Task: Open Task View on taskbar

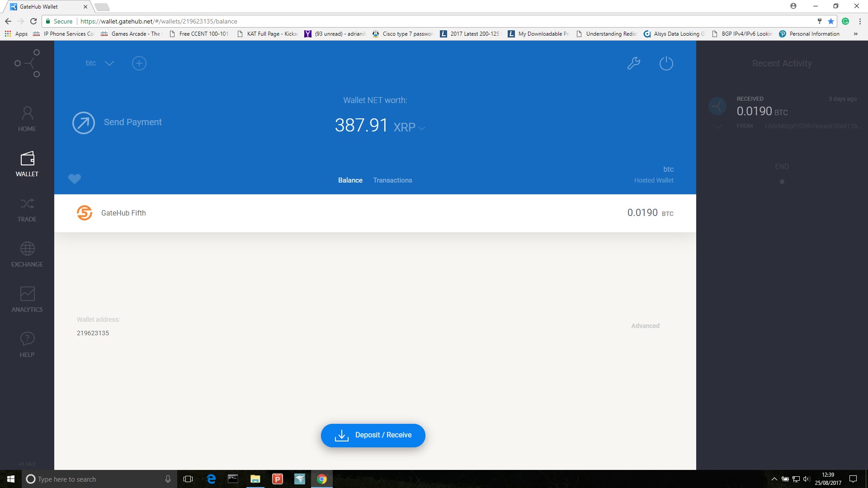Action: pos(188,479)
